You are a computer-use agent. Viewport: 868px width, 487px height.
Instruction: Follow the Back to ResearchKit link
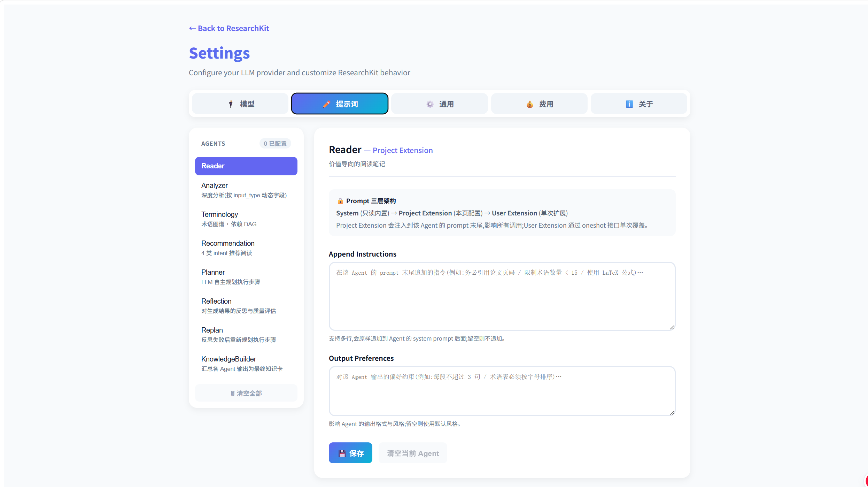coord(229,28)
